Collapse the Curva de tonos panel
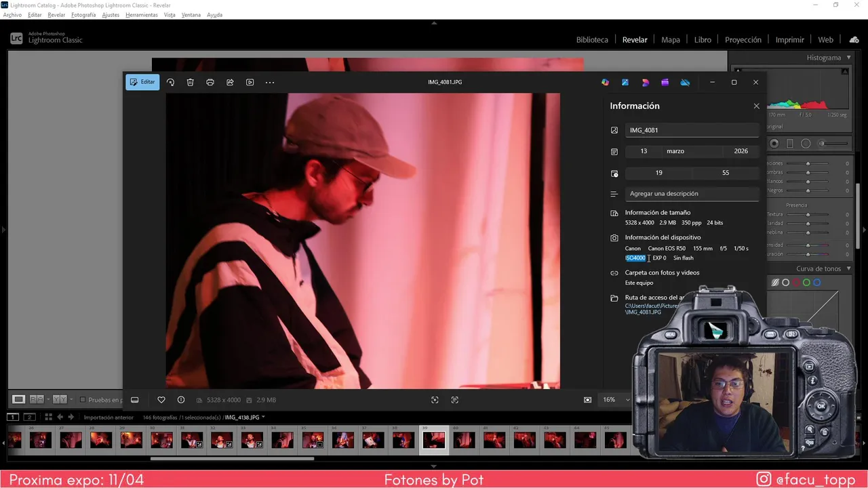Screen dimensions: 868x488 tap(848, 268)
